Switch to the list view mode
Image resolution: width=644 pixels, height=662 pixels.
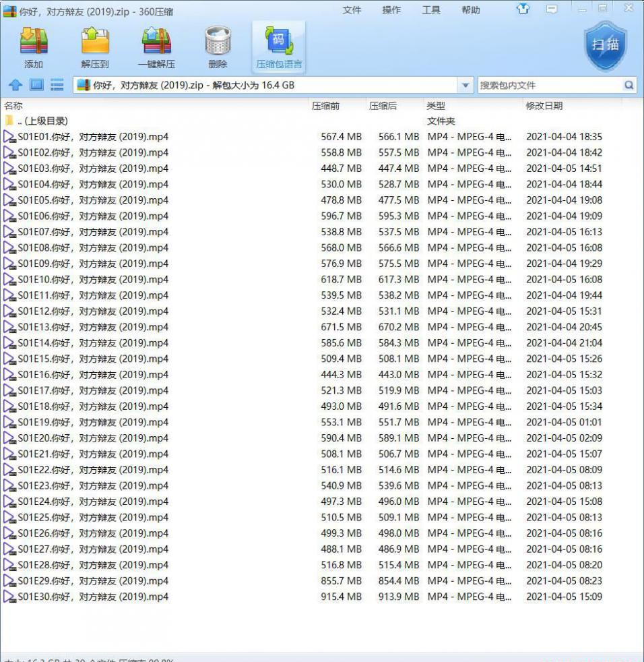[57, 85]
